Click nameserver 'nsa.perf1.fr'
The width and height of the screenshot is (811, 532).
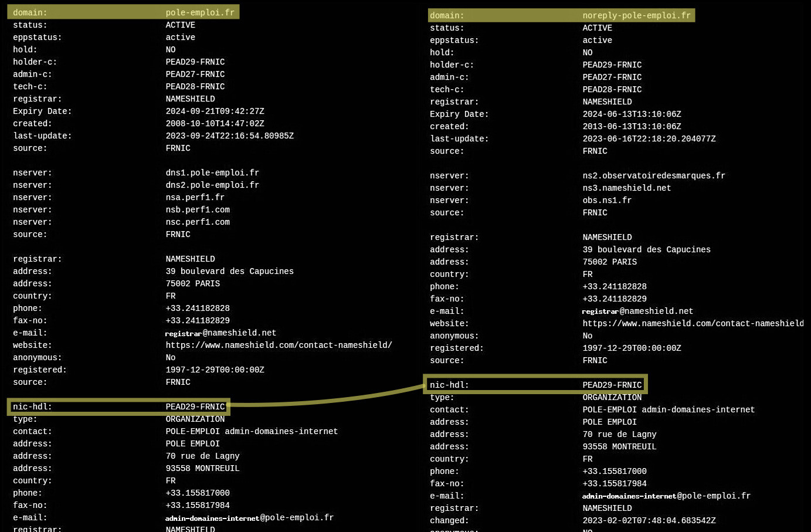[x=195, y=197]
